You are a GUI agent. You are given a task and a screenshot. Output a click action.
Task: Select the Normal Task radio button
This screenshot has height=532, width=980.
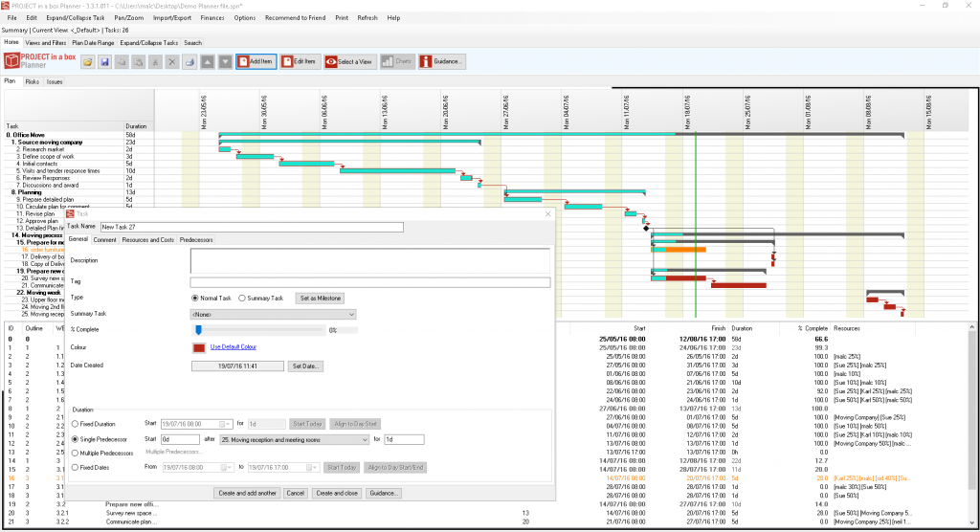pos(195,299)
